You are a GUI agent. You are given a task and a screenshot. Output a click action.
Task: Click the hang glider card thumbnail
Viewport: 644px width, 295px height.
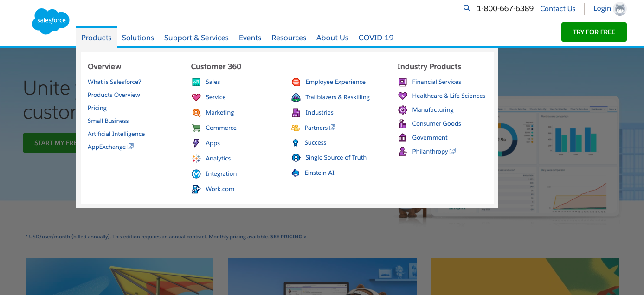(119, 277)
